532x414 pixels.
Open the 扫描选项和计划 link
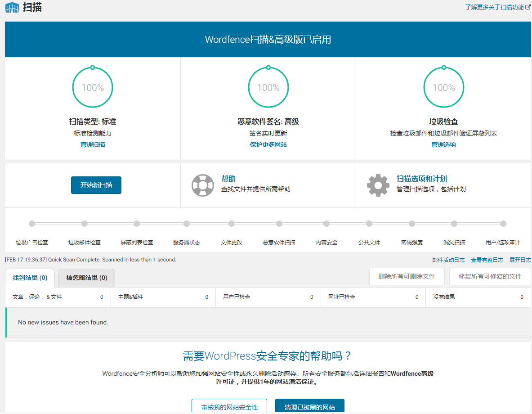click(422, 179)
